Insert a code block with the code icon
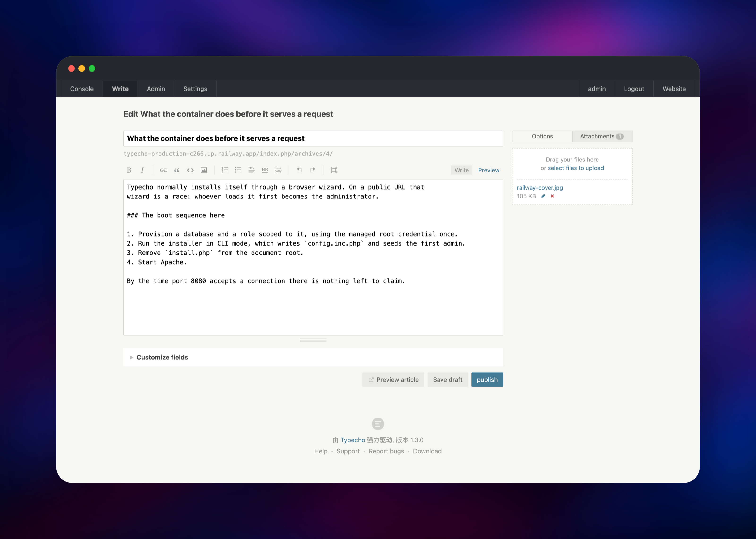 pos(190,170)
